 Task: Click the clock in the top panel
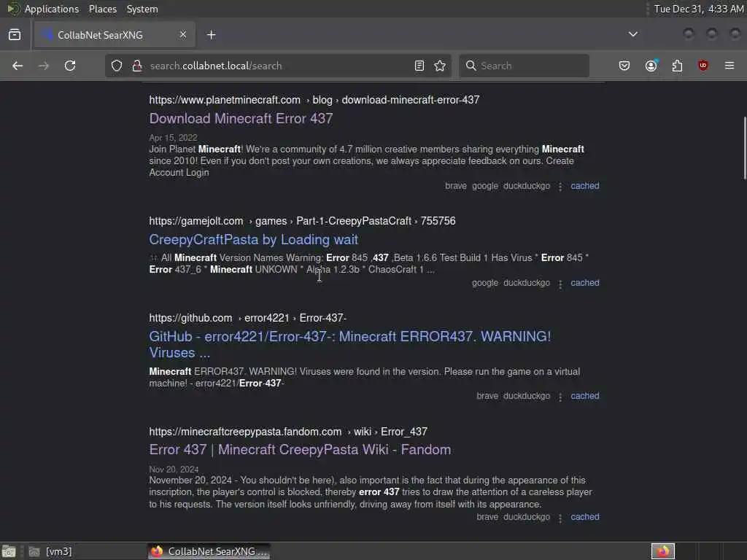[x=698, y=9]
